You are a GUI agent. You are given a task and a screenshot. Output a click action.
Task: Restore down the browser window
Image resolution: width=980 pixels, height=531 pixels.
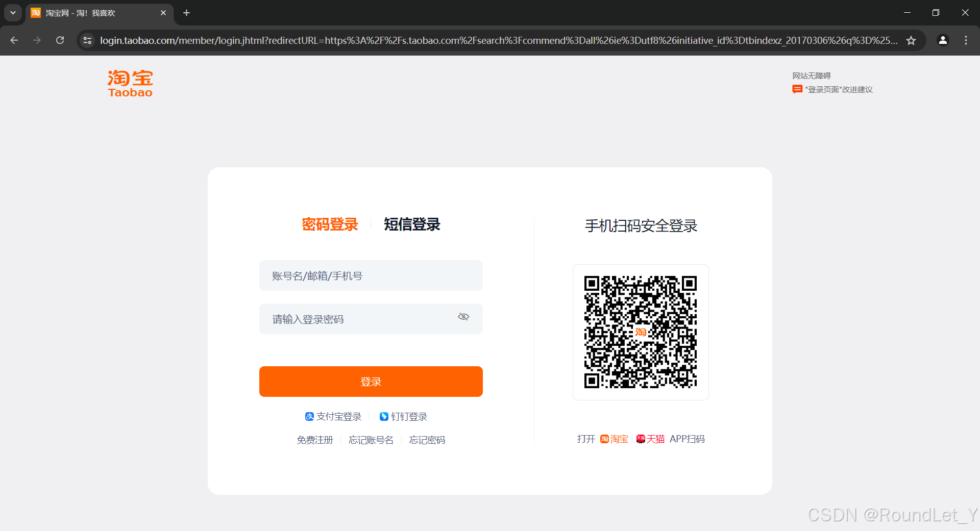click(936, 13)
